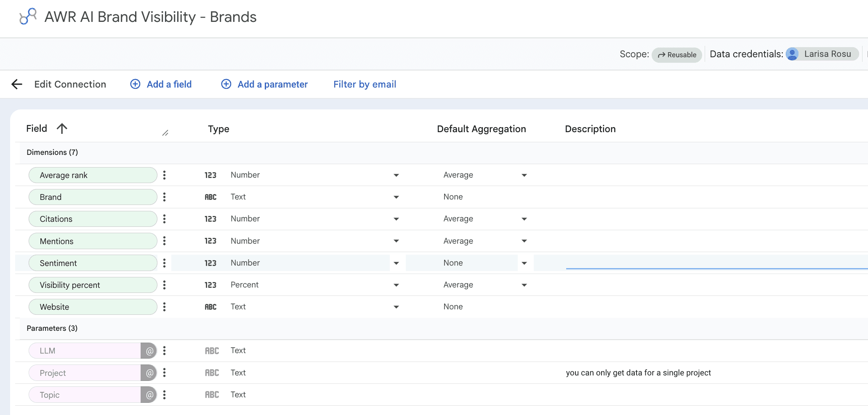The image size is (868, 415).
Task: Open the type dropdown for Visibility percent
Action: (x=396, y=285)
